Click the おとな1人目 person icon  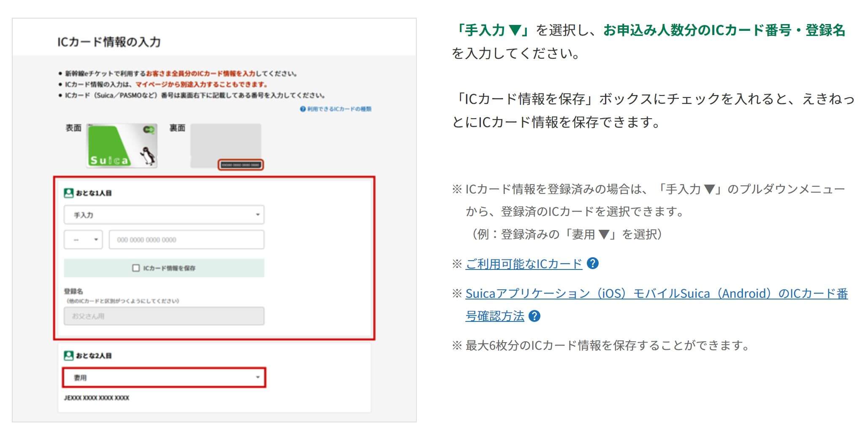click(68, 193)
